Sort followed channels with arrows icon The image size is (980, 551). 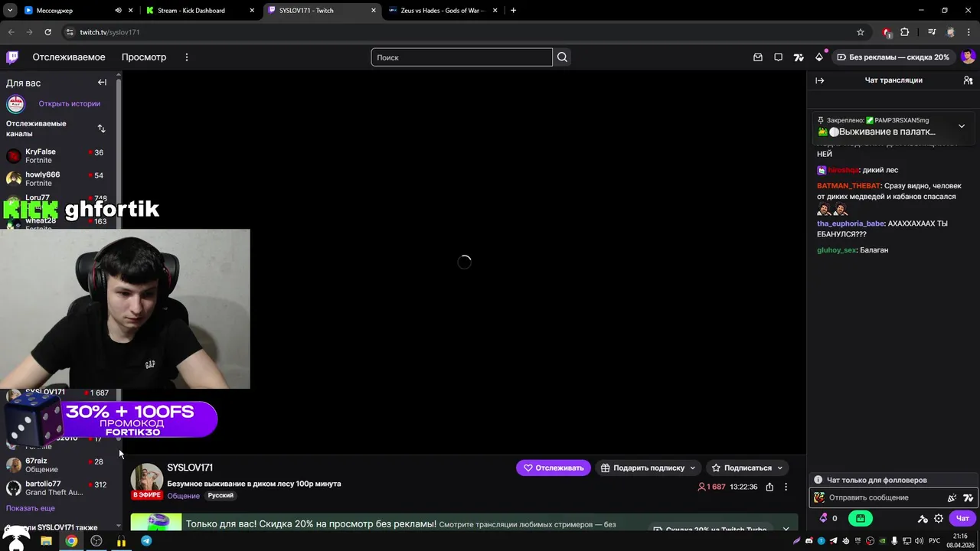click(101, 129)
